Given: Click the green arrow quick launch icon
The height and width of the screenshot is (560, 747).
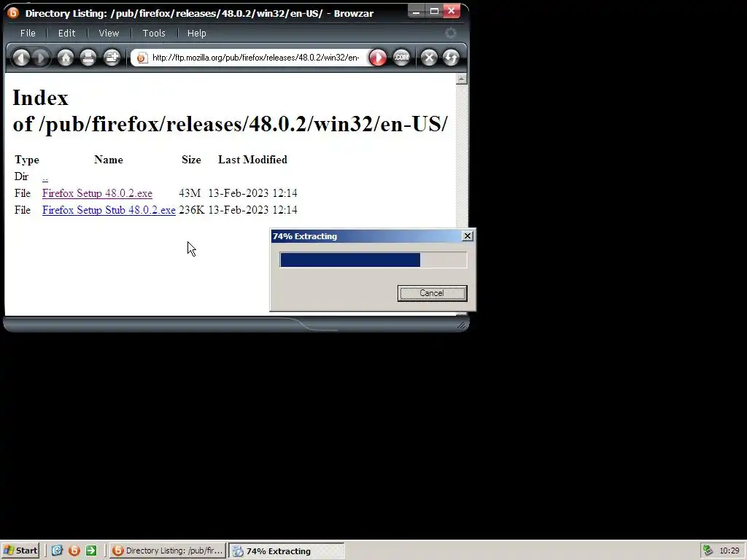Looking at the screenshot, I should point(91,551).
